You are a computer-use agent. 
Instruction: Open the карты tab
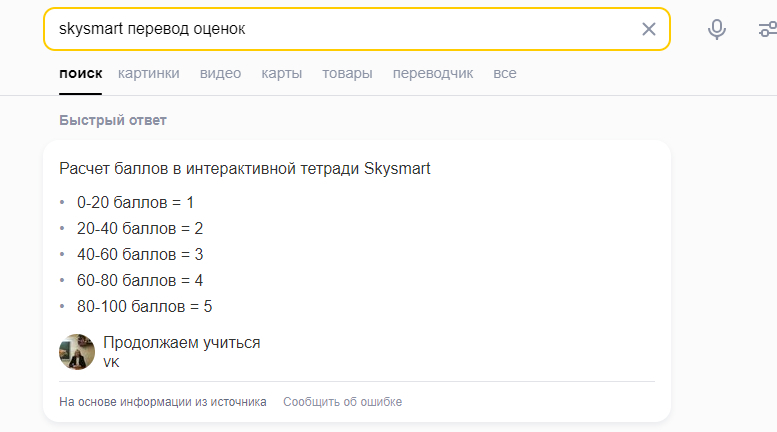(281, 73)
